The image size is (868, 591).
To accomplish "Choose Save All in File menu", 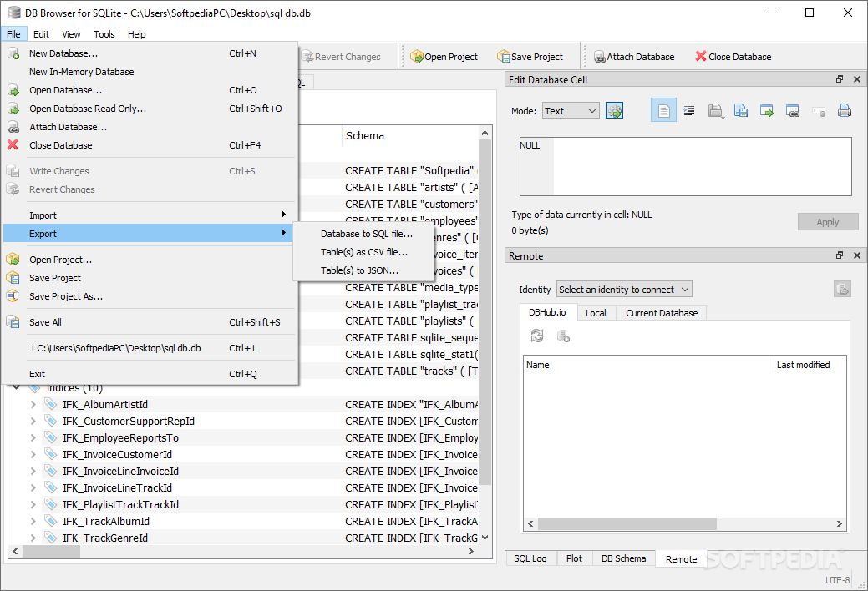I will click(x=149, y=322).
